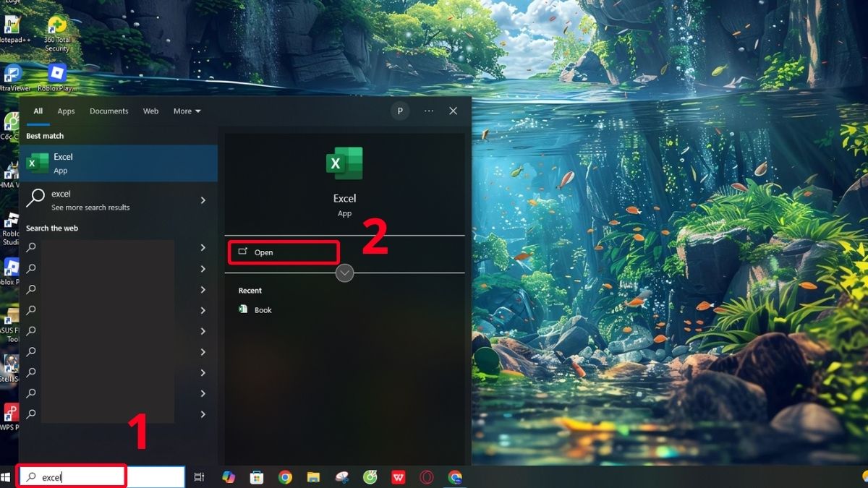Open Excel from the Best match result

pos(118,163)
